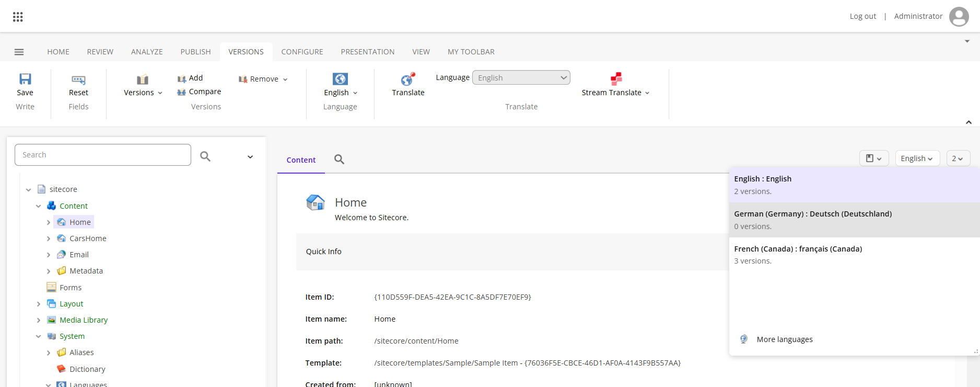Image resolution: width=980 pixels, height=387 pixels.
Task: Expand the Layout tree node
Action: 39,304
